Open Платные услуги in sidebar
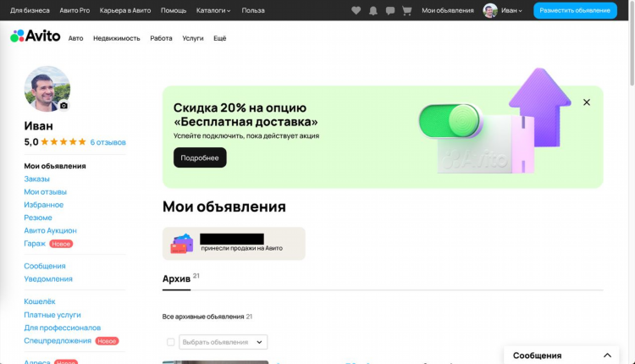 52,315
